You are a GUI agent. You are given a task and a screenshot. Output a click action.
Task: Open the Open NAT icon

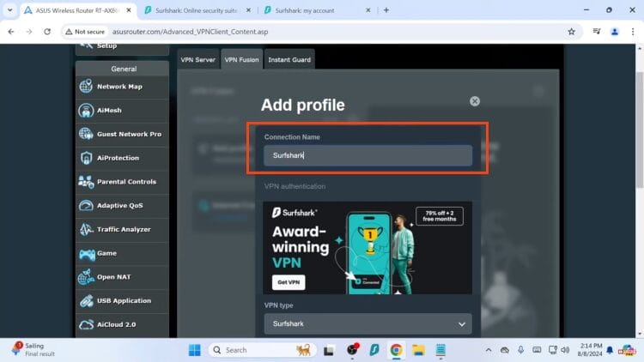point(86,277)
